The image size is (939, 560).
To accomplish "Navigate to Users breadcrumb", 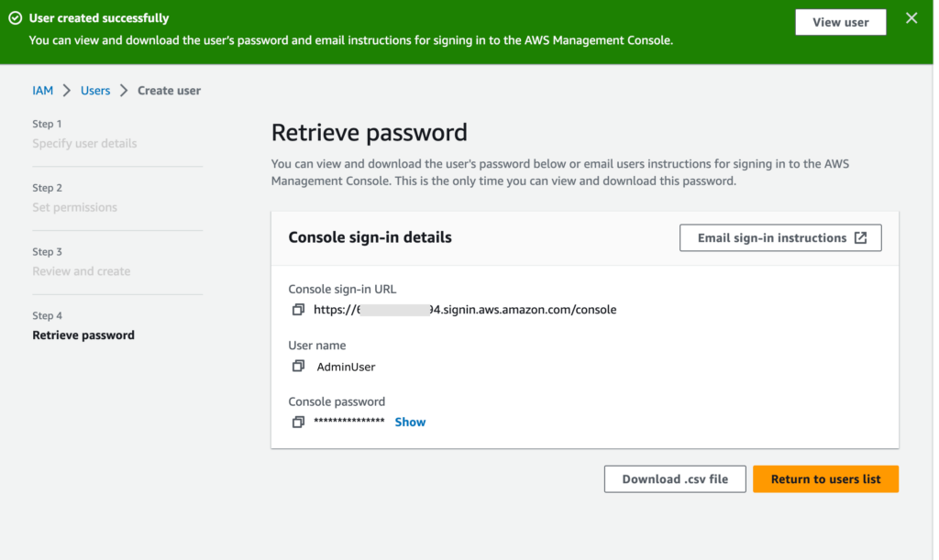I will coord(95,91).
